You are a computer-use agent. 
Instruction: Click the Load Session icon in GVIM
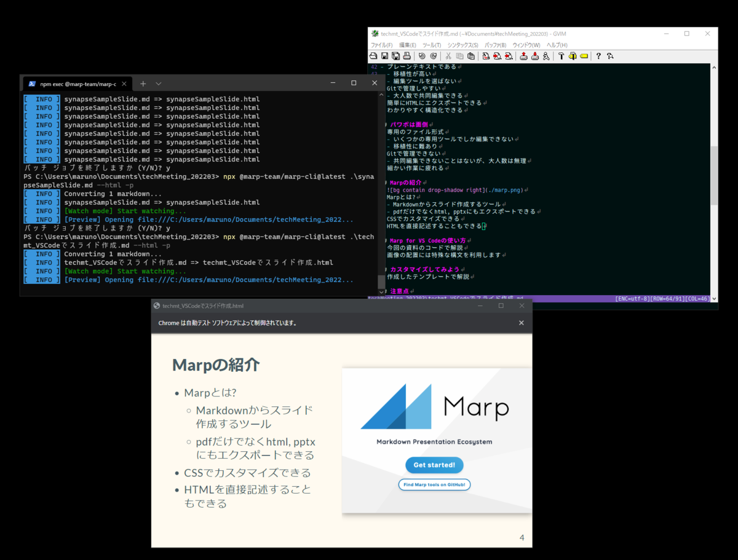click(523, 56)
